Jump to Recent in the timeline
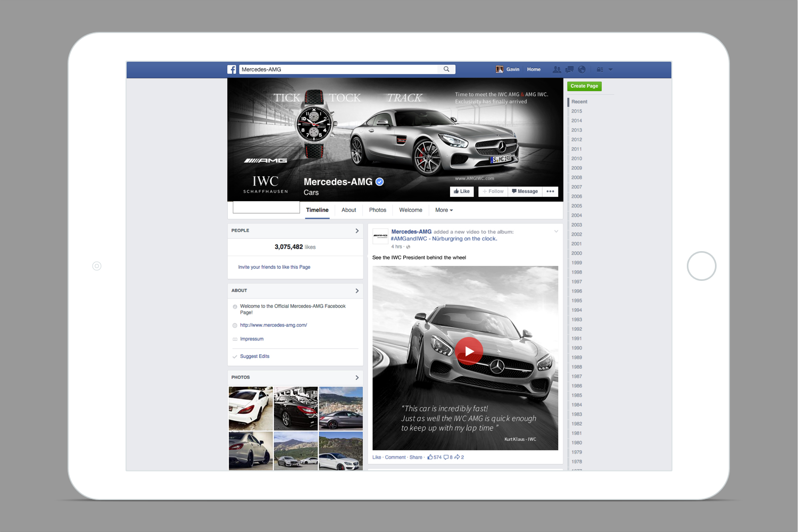798x532 pixels. click(579, 102)
